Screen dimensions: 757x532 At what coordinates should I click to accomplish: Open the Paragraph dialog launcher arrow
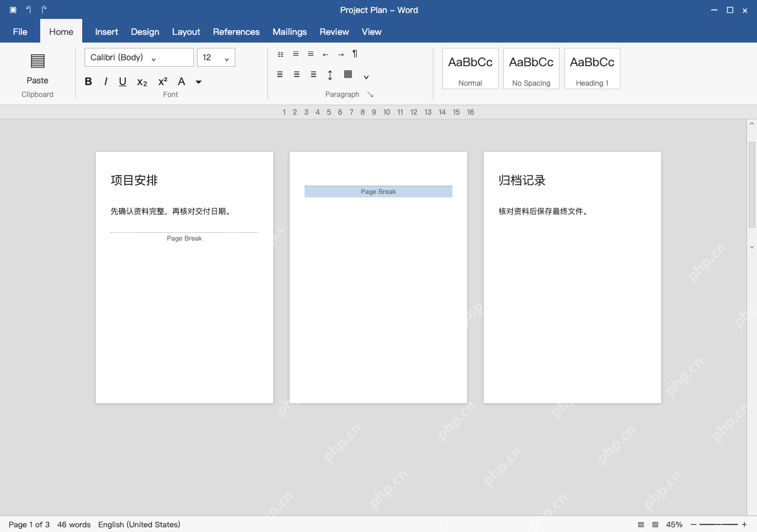click(370, 95)
